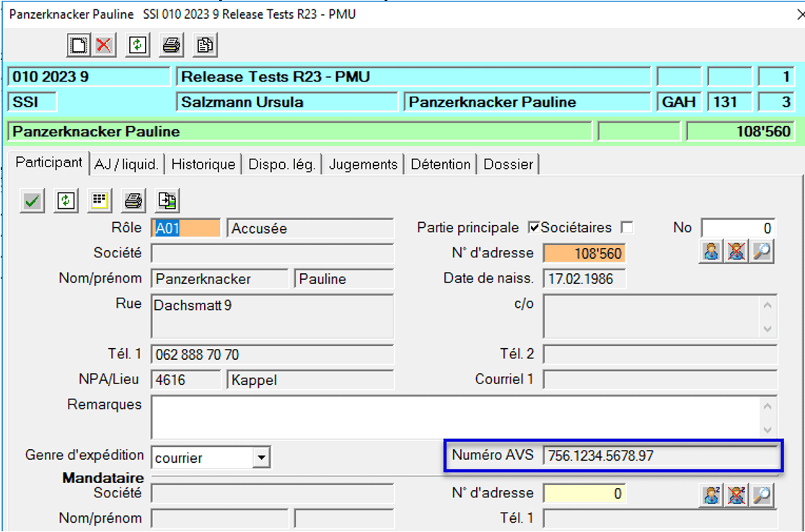Open the Genre d'expédition dropdown
Image resolution: width=805 pixels, height=532 pixels.
261,457
